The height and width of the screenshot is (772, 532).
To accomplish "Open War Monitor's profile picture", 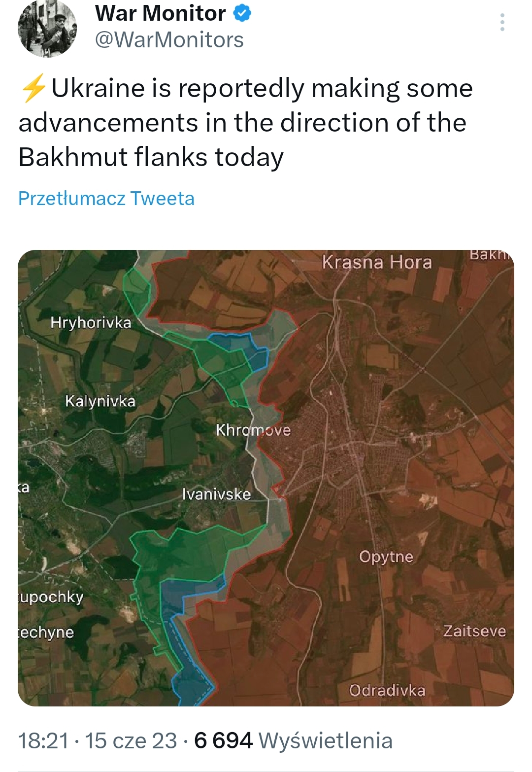I will click(x=47, y=29).
